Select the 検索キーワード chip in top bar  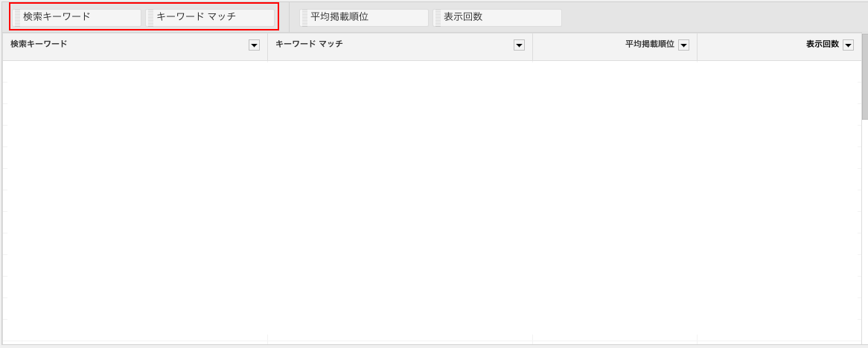(x=77, y=18)
